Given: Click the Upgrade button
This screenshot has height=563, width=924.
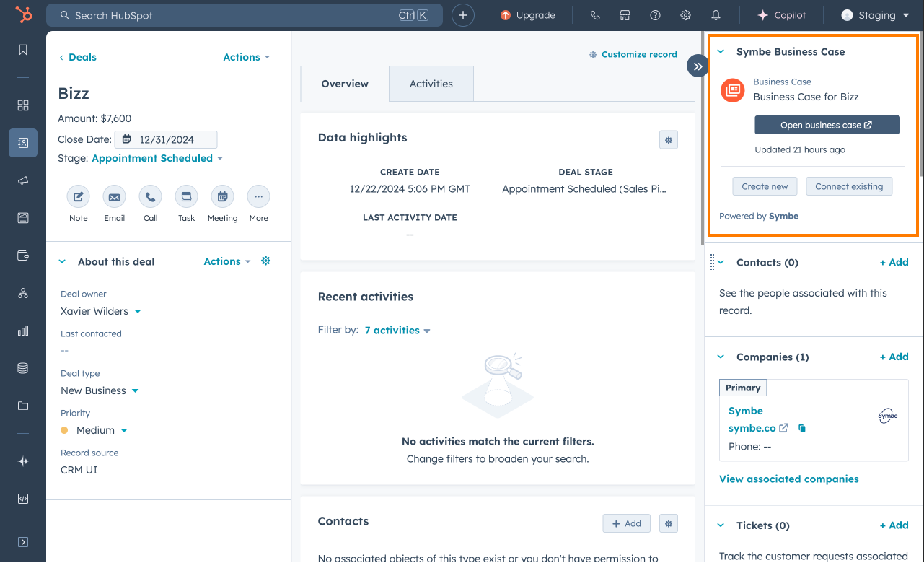Looking at the screenshot, I should pos(528,15).
